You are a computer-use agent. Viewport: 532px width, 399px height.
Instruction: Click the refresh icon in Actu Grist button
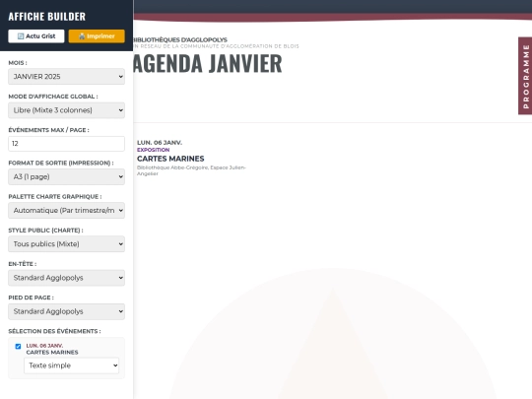point(21,36)
